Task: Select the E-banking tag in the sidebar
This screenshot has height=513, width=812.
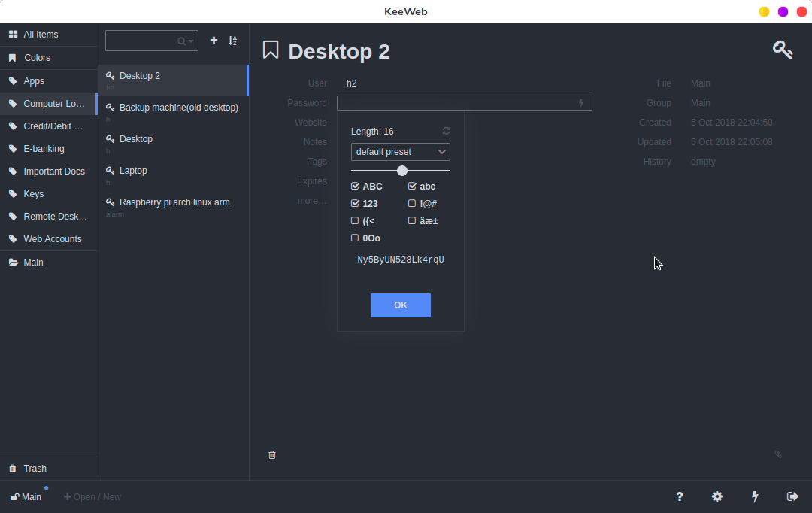Action: pyautogui.click(x=44, y=149)
